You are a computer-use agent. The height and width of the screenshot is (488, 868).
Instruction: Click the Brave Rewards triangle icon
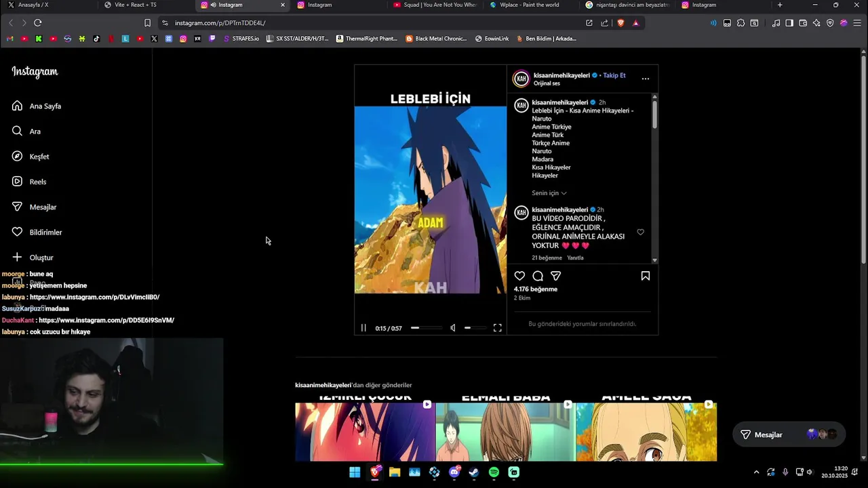(x=635, y=23)
